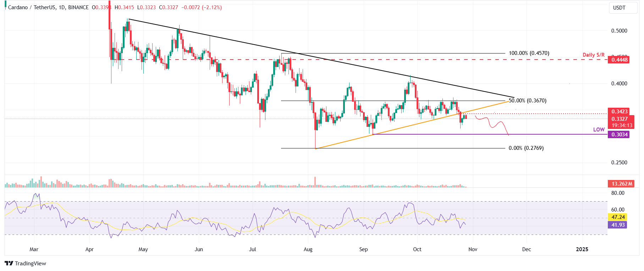Click the candle countdown timer 19:34:13
This screenshot has height=271, width=644.
coord(622,126)
